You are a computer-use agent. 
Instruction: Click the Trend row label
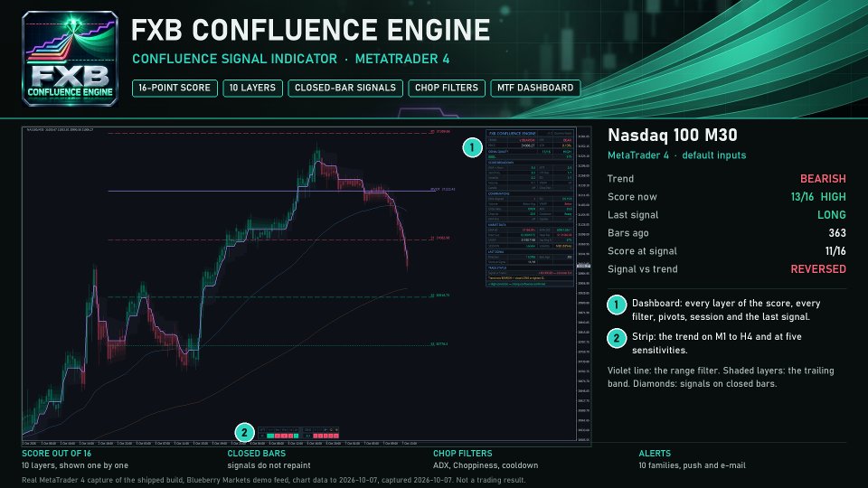[x=620, y=179]
